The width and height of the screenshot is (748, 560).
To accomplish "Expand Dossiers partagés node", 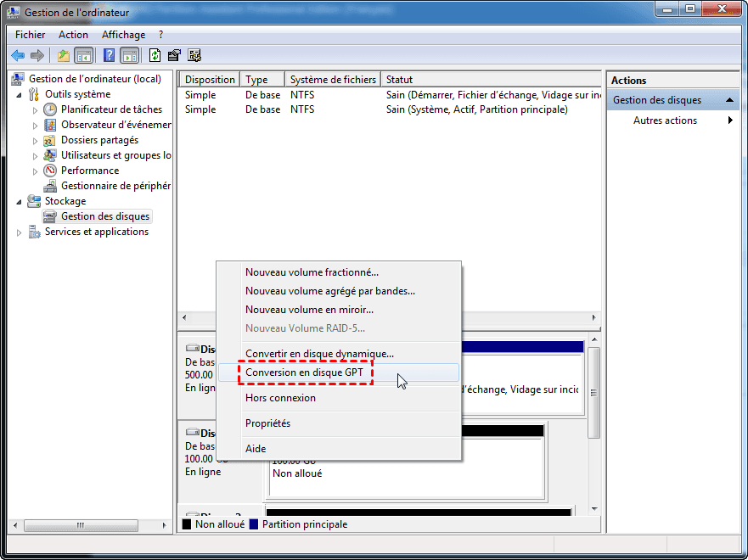I will tap(35, 141).
